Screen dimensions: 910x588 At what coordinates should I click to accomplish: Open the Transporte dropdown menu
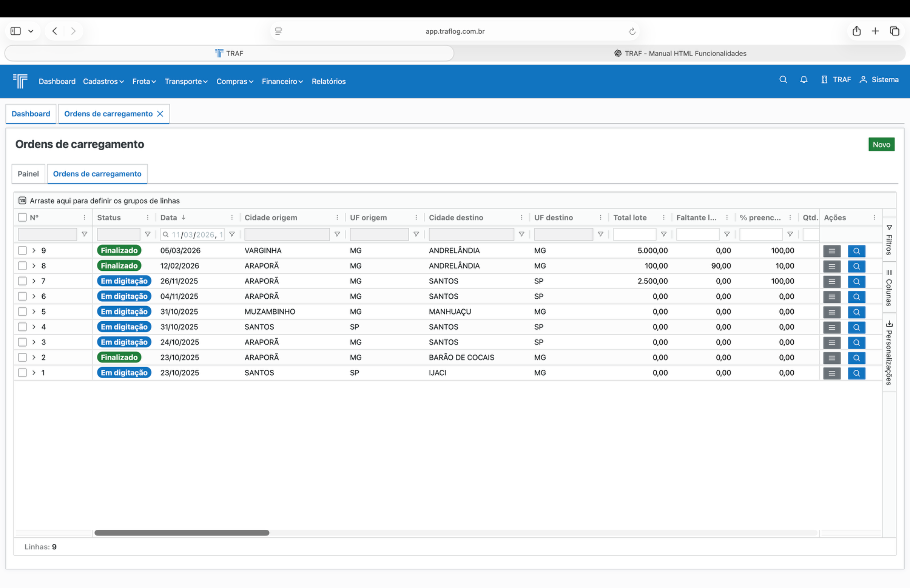click(186, 81)
